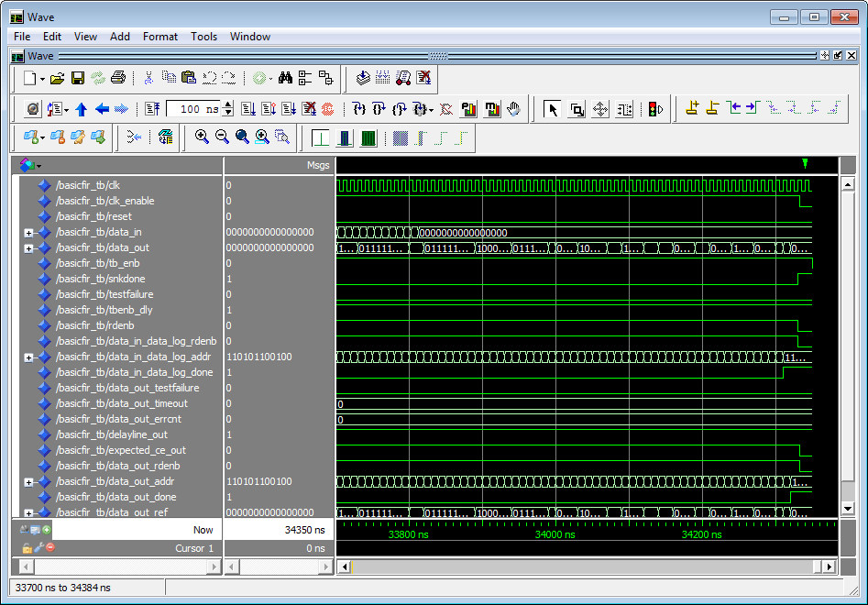The height and width of the screenshot is (605, 868).
Task: Open the Tools menu
Action: 203,37
